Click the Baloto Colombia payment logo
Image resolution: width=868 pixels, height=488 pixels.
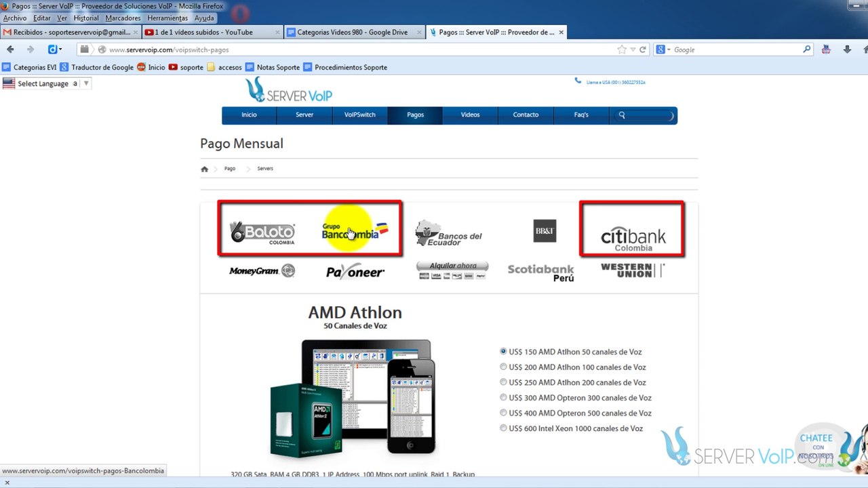coord(262,232)
